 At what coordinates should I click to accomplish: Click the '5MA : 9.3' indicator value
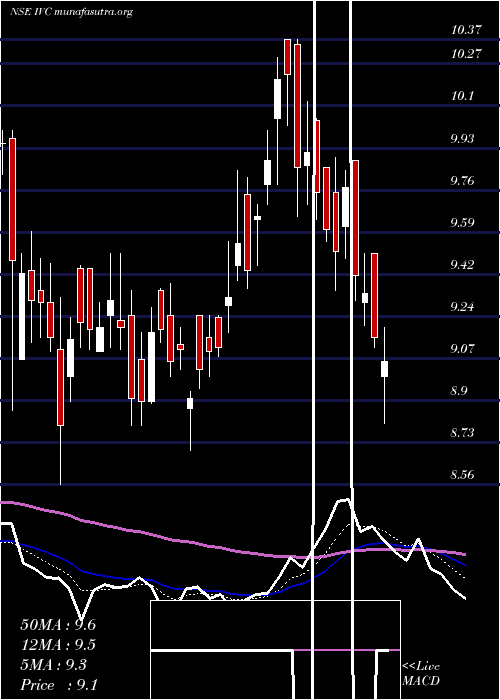(54, 665)
